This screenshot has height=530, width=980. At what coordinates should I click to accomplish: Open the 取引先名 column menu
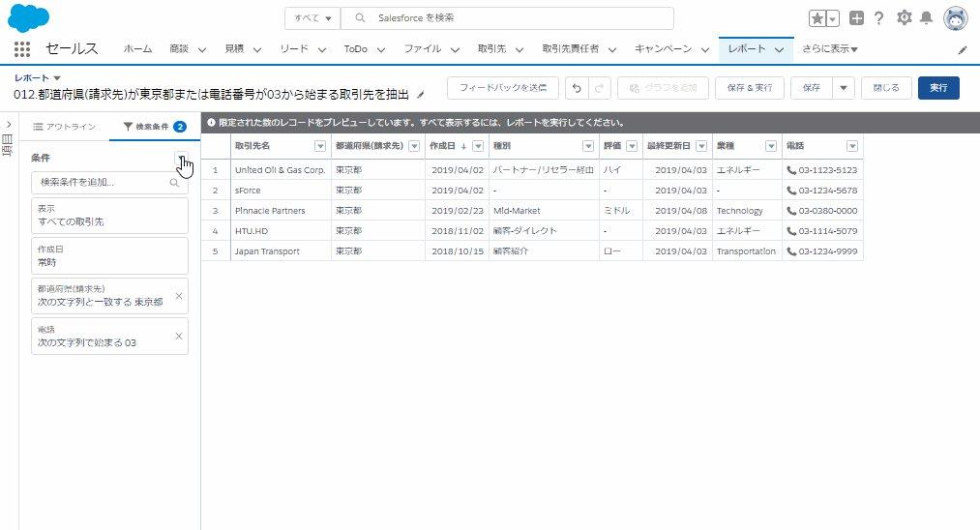pyautogui.click(x=320, y=146)
